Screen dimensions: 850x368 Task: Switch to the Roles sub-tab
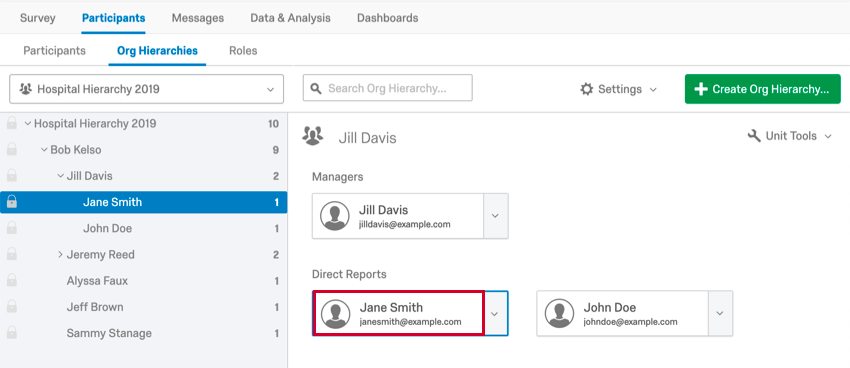(243, 50)
